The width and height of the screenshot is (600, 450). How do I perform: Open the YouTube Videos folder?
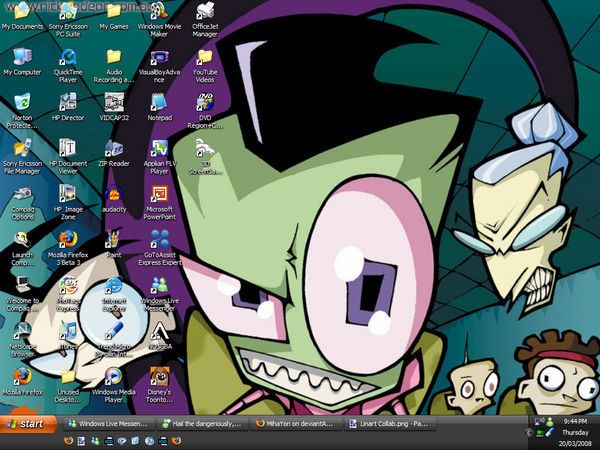pyautogui.click(x=205, y=66)
